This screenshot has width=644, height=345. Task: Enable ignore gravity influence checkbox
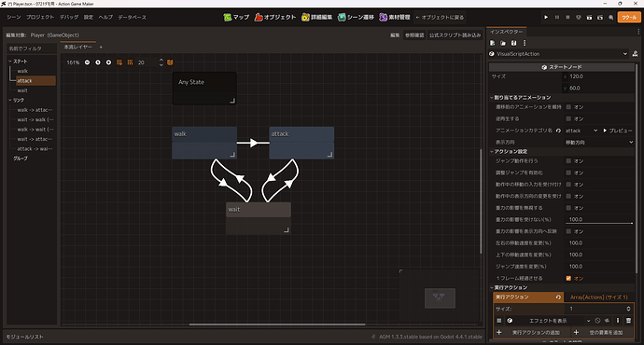(x=568, y=208)
